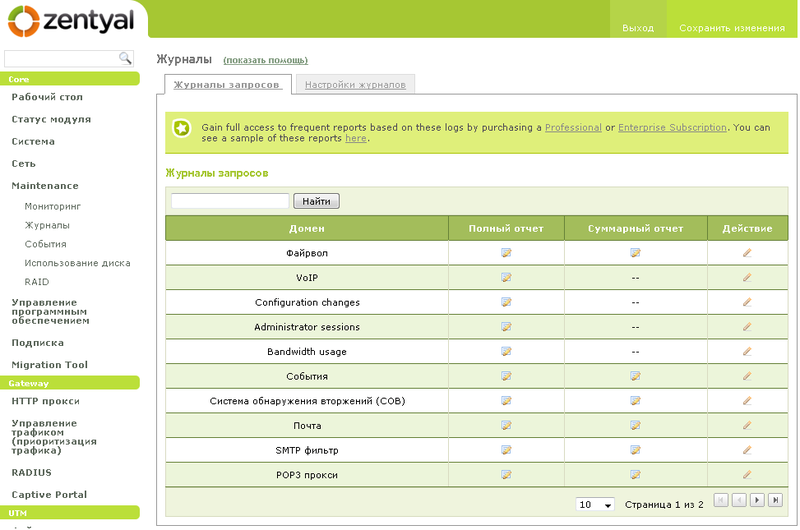Viewport: 800px width, 530px height.
Task: Click edit pencil in Почта row
Action: pos(746,425)
